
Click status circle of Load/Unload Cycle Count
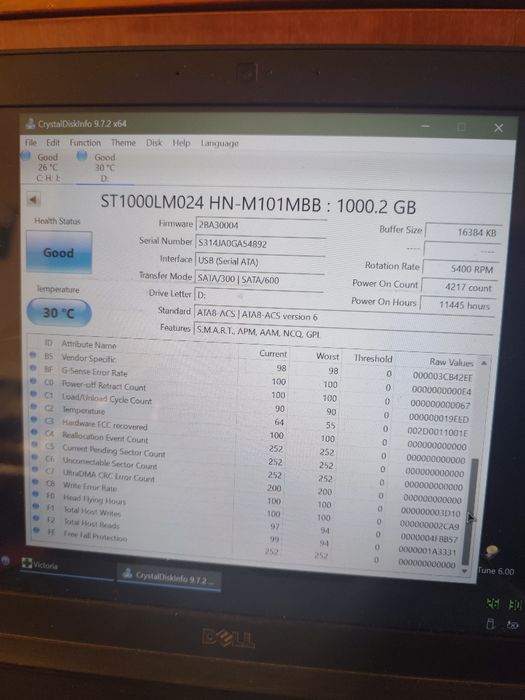pyautogui.click(x=34, y=394)
